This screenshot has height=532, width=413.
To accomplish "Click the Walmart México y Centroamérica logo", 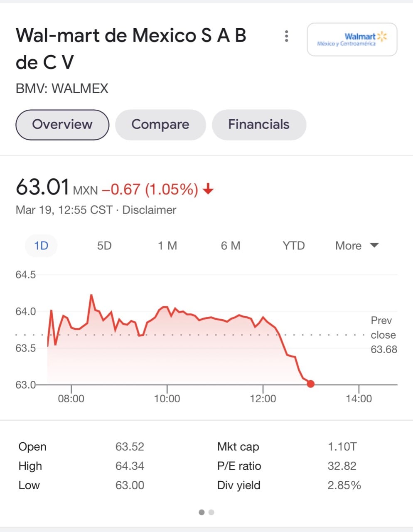I will click(352, 39).
